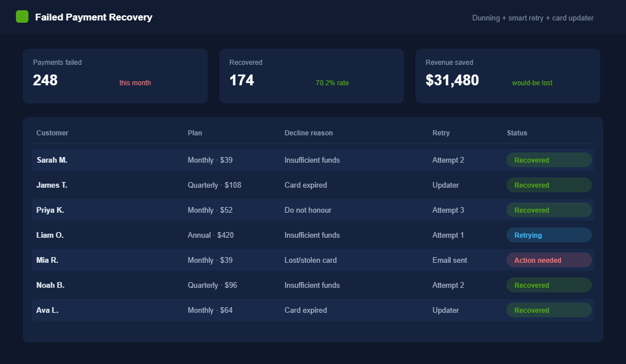
Task: Select customer James T.
Action: pos(52,185)
